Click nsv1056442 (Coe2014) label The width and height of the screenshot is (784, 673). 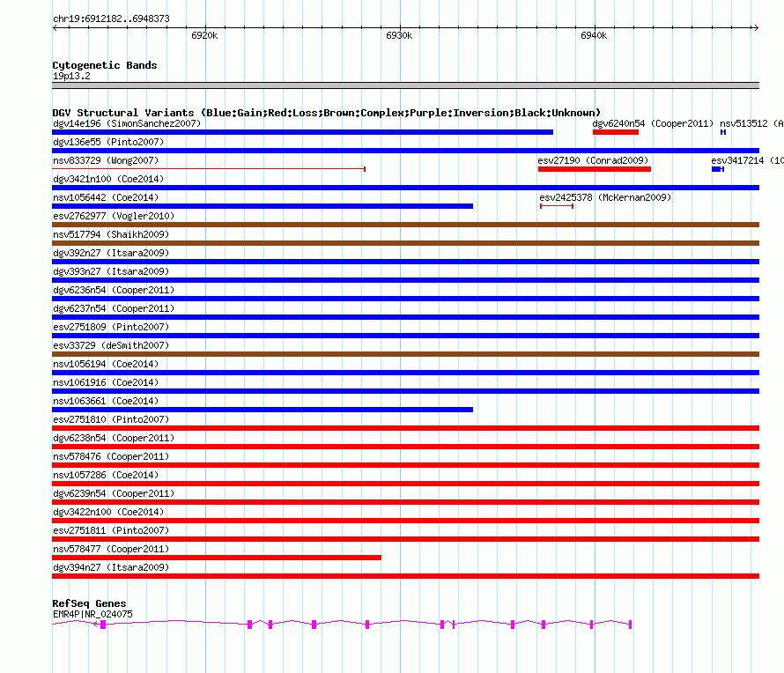click(x=106, y=197)
